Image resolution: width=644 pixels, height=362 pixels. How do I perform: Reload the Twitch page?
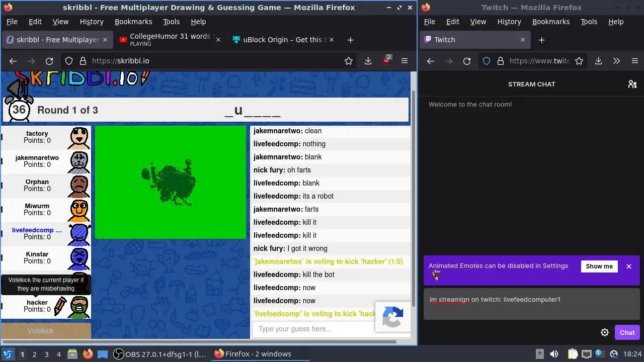point(467,61)
